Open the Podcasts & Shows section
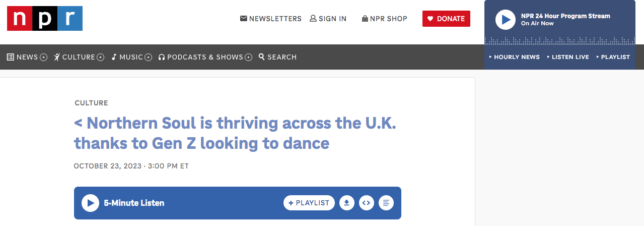This screenshot has width=644, height=226. click(x=204, y=57)
